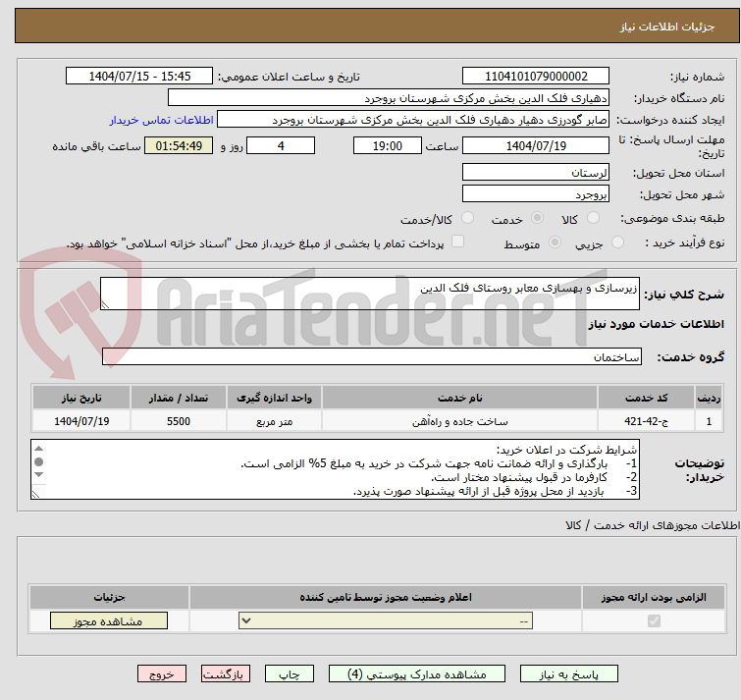The width and height of the screenshot is (741, 700).
Task: Toggle the treasury bonds payment checkbox
Action: coord(457,242)
